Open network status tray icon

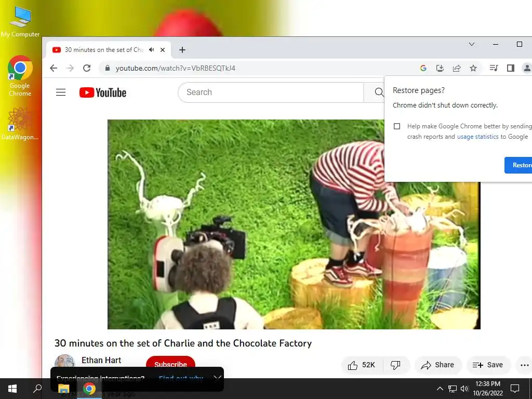click(453, 389)
